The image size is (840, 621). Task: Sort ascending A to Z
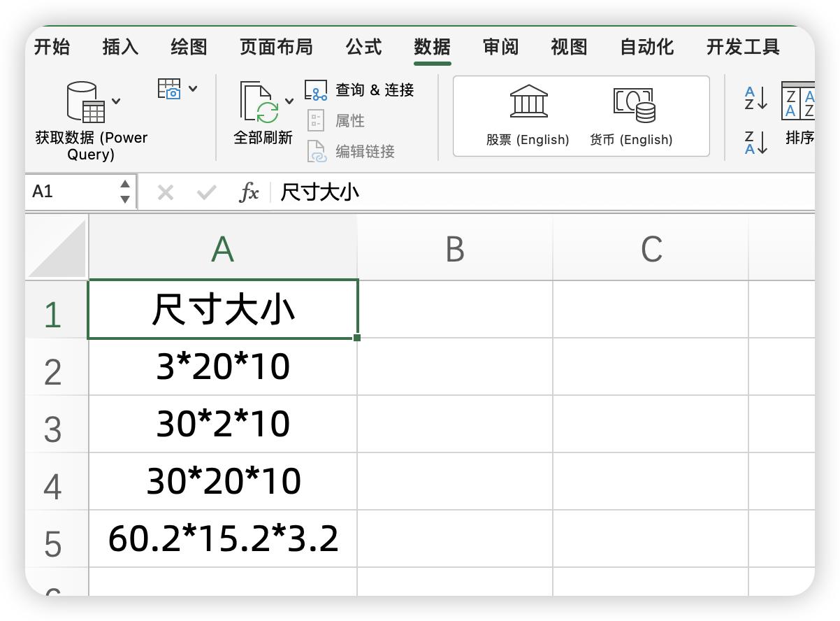click(756, 98)
